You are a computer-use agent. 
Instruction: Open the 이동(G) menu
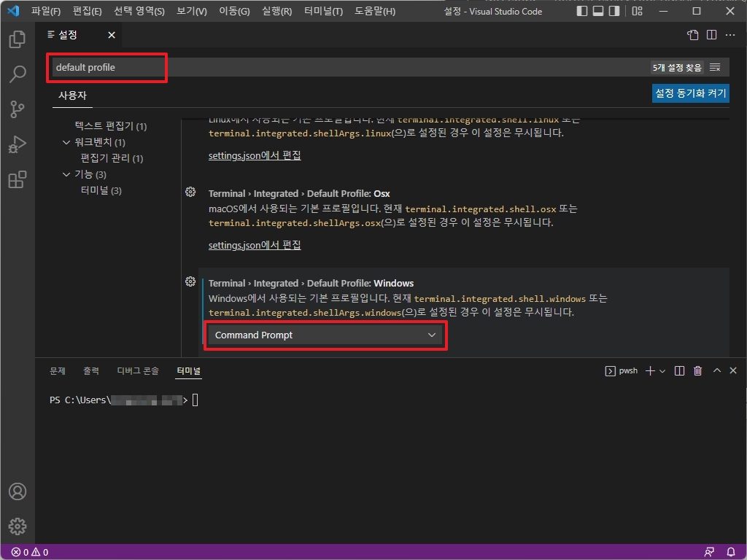click(x=234, y=11)
